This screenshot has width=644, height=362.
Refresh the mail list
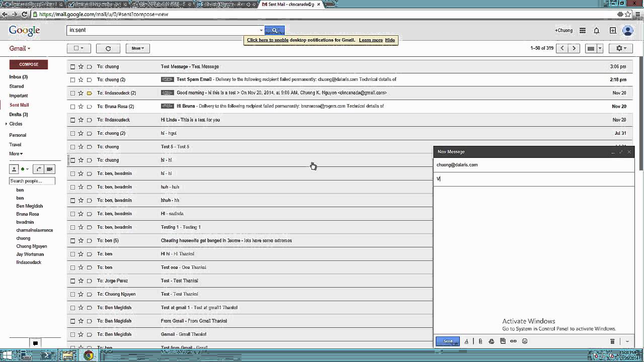108,48
